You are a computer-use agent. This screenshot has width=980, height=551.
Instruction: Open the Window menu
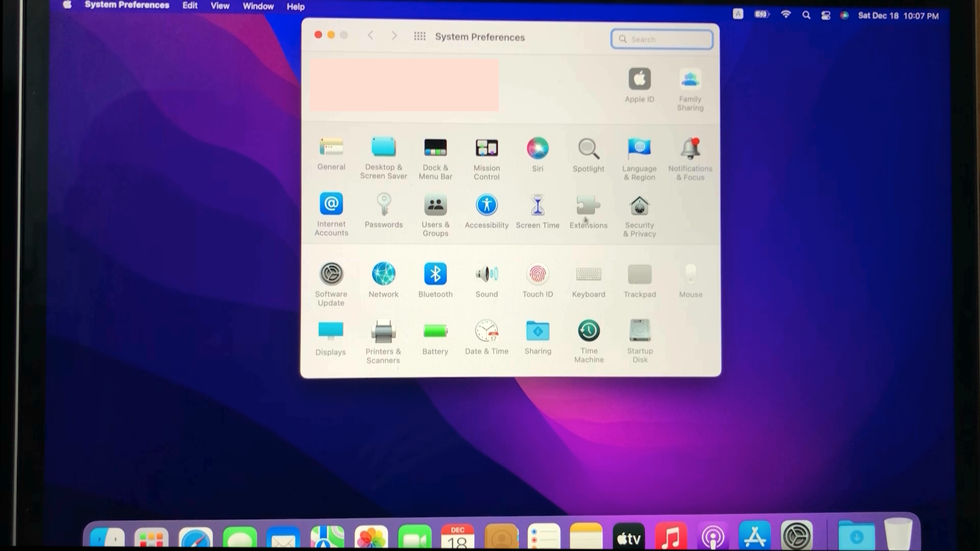pos(258,6)
